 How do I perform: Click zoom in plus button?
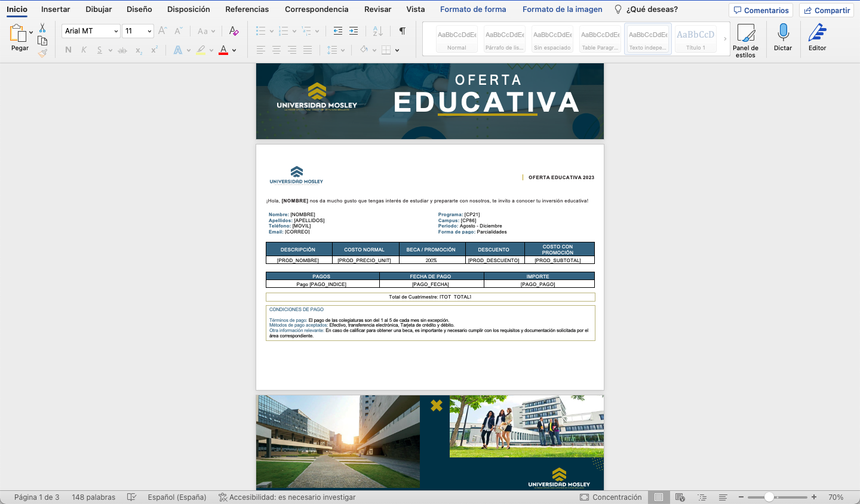[813, 497]
